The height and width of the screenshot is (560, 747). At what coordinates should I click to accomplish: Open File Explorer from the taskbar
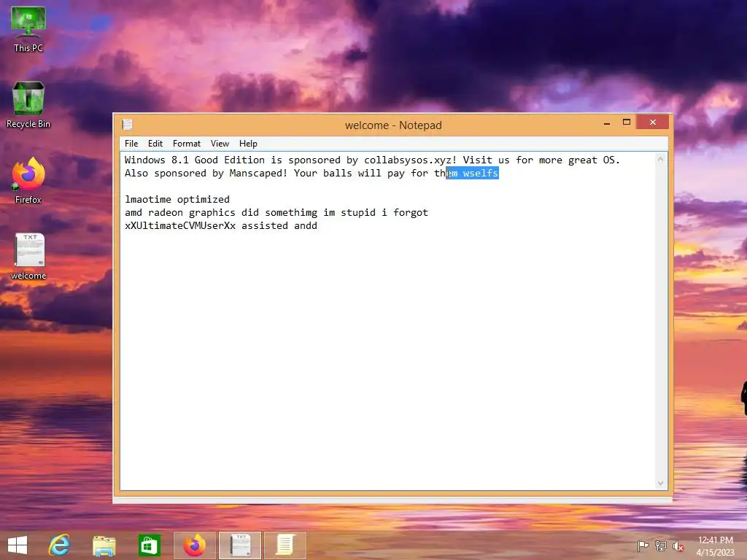pos(104,545)
